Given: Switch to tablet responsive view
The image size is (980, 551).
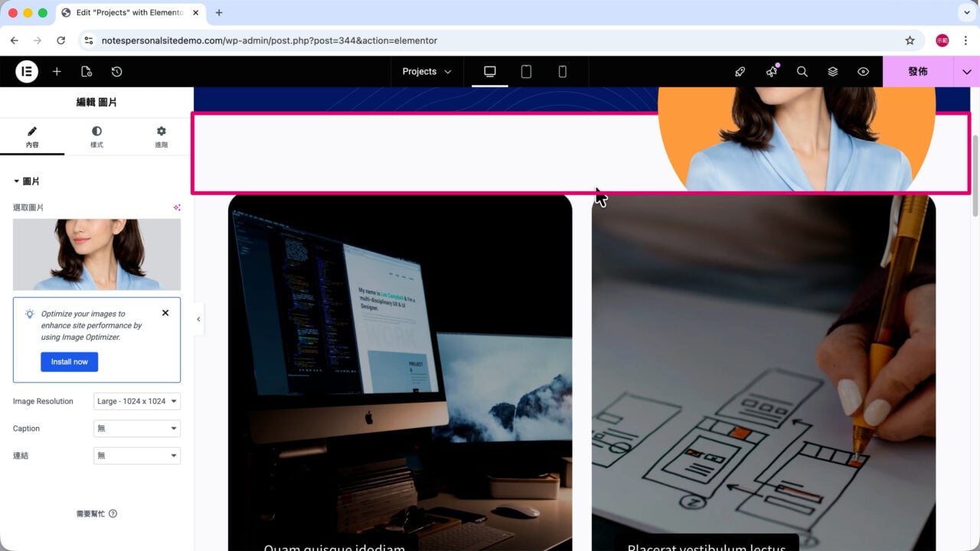Looking at the screenshot, I should (x=526, y=71).
